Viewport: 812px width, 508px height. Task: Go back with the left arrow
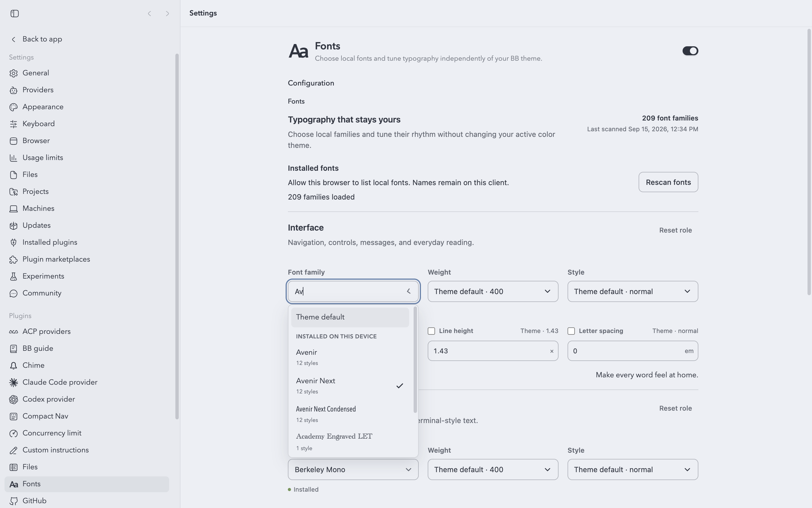pyautogui.click(x=149, y=14)
